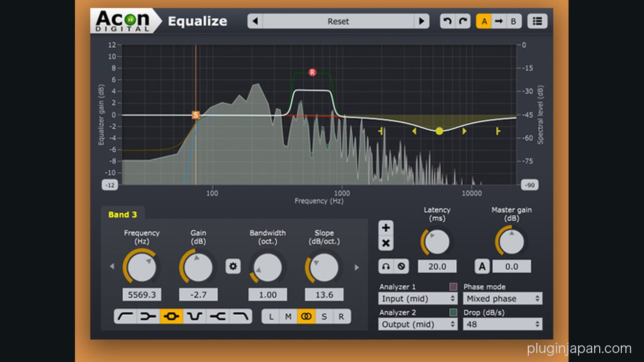This screenshot has height=362, width=644.
Task: Click the frequency value field 5569.3
Action: click(142, 295)
